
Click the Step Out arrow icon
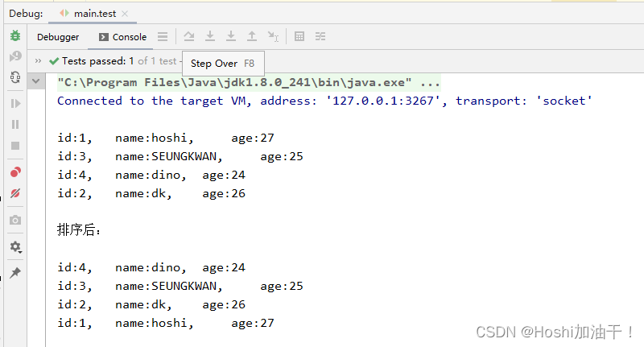252,36
